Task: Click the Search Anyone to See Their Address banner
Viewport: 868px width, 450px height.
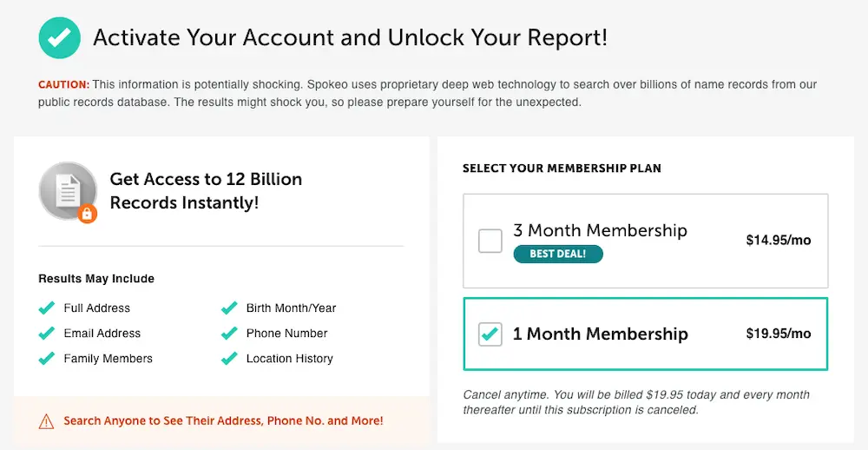Action: 221,420
